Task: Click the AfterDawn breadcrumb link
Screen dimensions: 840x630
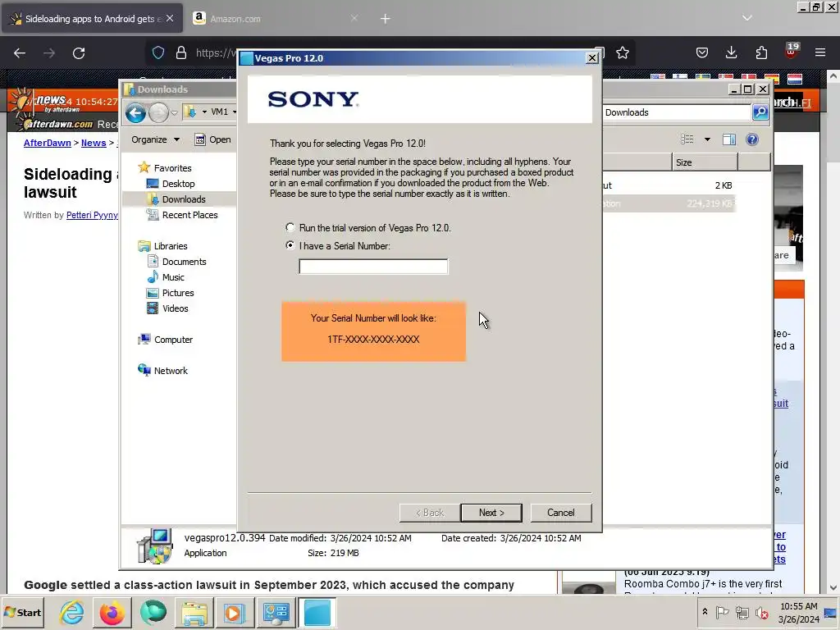Action: click(x=47, y=143)
